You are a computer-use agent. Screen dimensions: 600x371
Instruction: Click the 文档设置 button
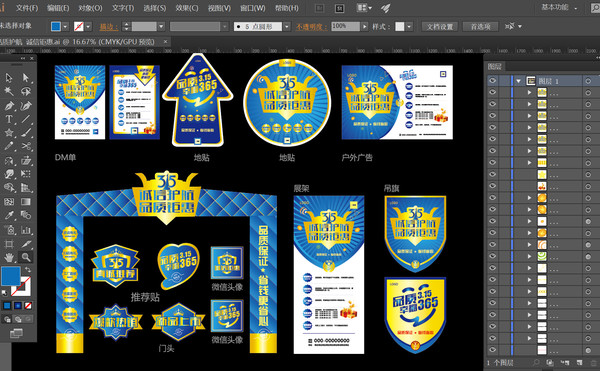(440, 26)
